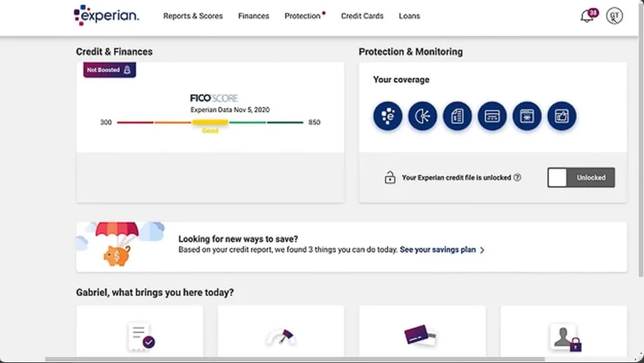Open the Finances menu
This screenshot has height=363, width=644.
253,16
